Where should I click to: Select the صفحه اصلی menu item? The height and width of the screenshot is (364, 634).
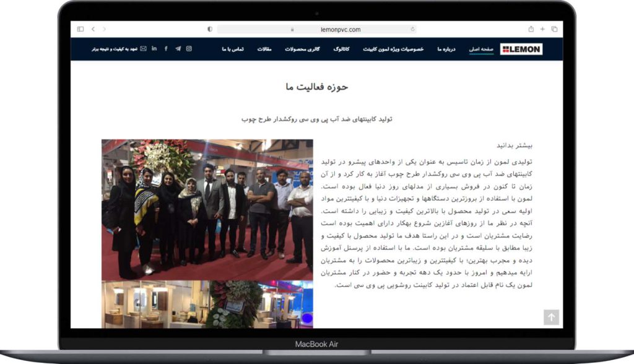point(480,49)
